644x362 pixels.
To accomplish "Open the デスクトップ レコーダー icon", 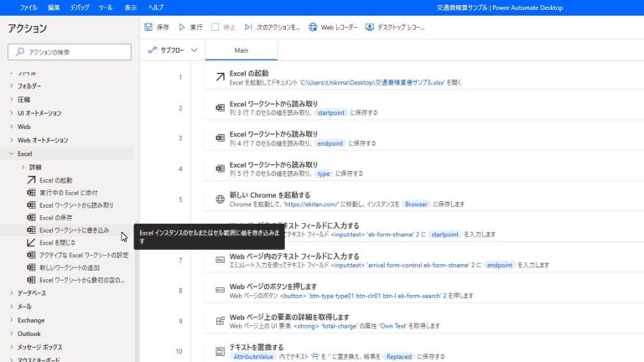I will pyautogui.click(x=370, y=27).
